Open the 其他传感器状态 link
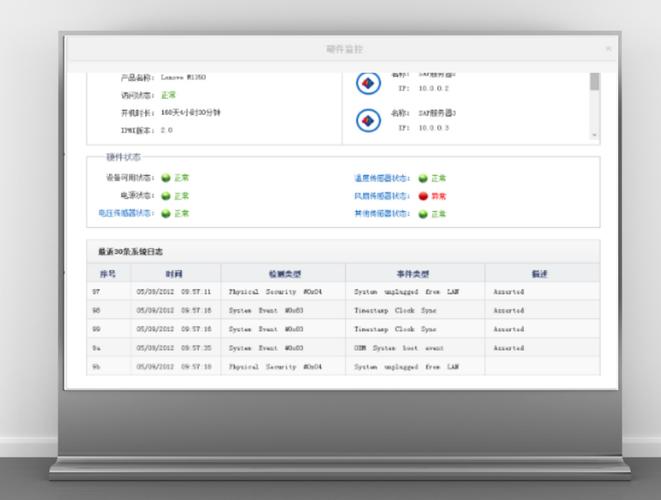Image resolution: width=661 pixels, height=500 pixels. 382,213
